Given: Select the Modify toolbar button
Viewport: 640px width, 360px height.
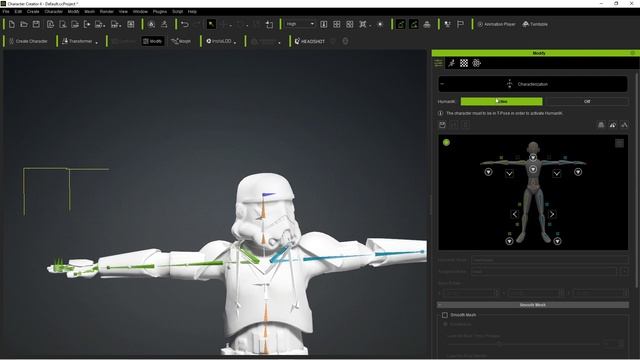Looking at the screenshot, I should pos(153,41).
